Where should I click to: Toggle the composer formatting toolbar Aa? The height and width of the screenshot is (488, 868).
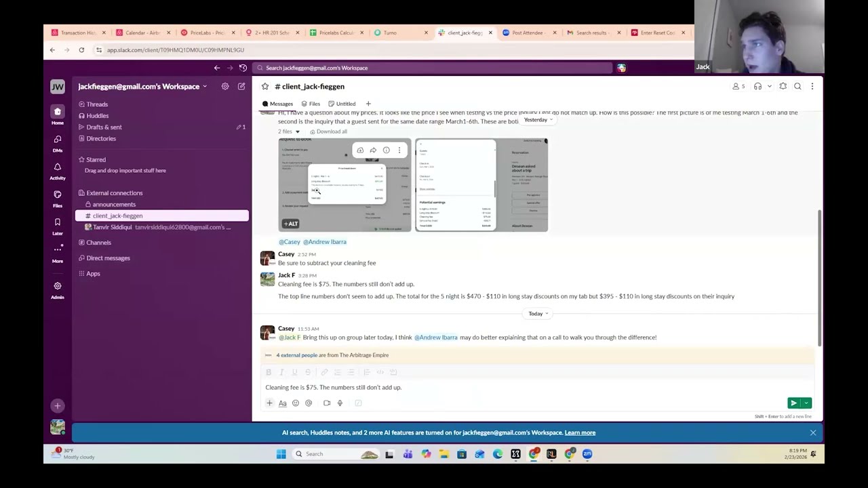pos(283,403)
